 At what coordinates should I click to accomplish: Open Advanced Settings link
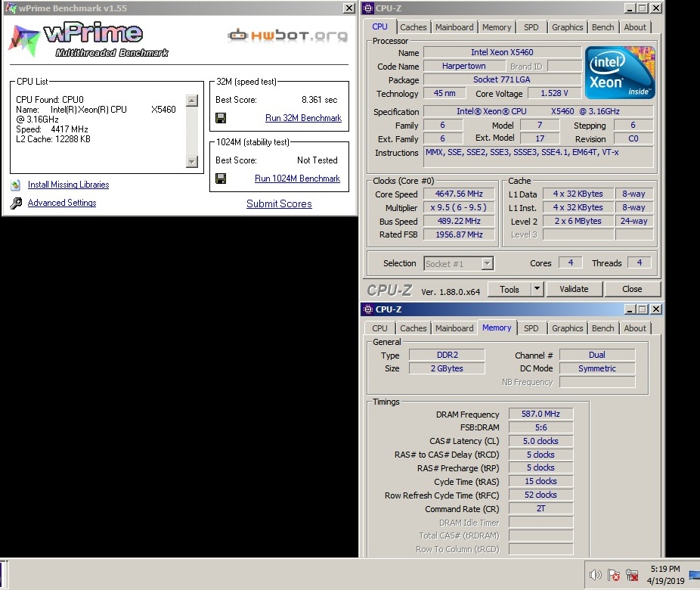62,203
